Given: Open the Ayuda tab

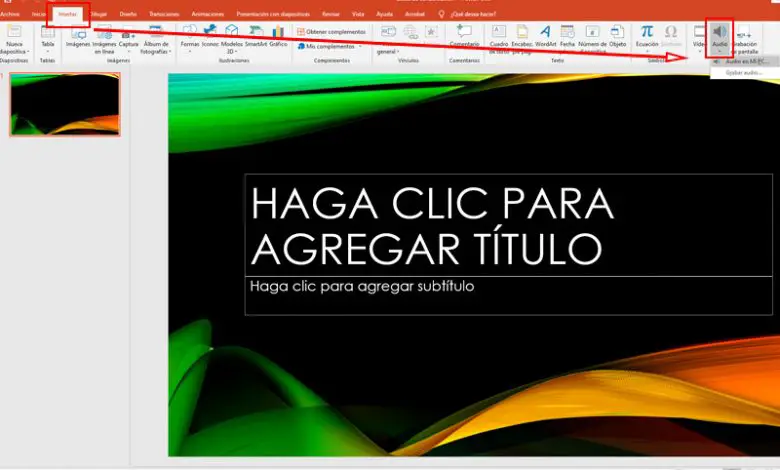Looking at the screenshot, I should pos(385,14).
